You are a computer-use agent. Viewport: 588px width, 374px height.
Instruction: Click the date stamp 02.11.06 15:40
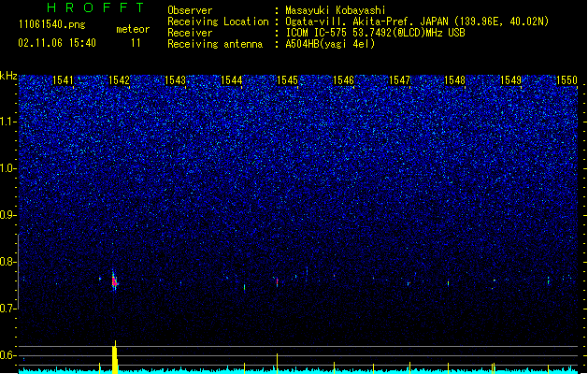click(57, 43)
